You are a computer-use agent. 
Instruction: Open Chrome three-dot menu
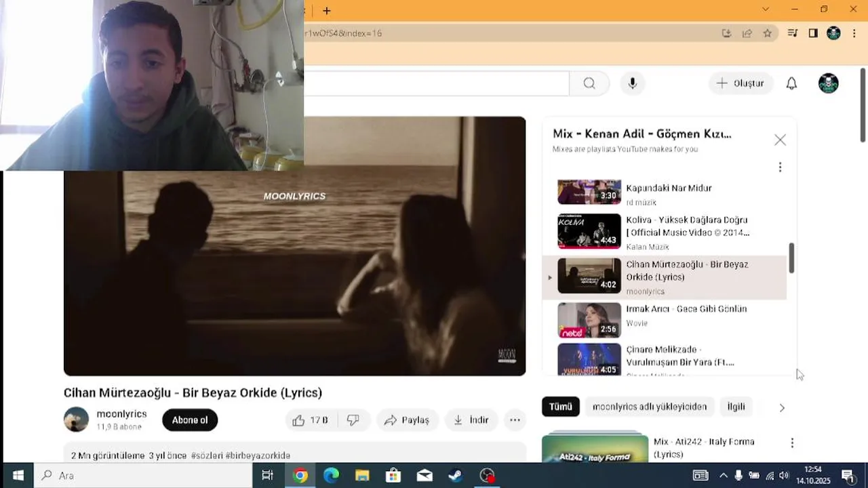pyautogui.click(x=854, y=33)
